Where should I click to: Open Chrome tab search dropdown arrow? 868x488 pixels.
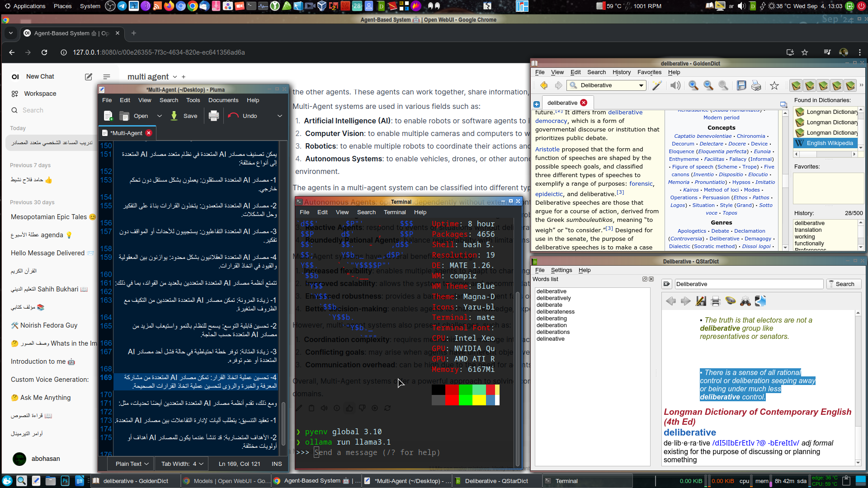tap(11, 33)
